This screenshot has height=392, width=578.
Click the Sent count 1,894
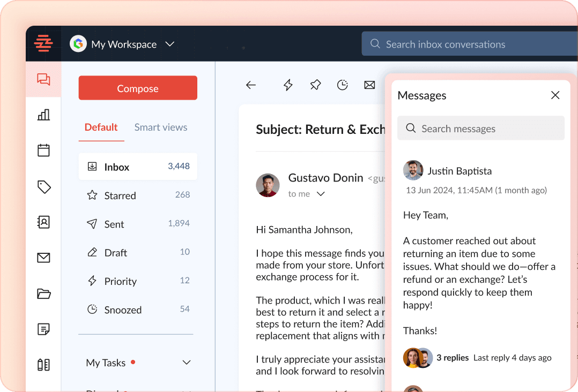pos(179,223)
